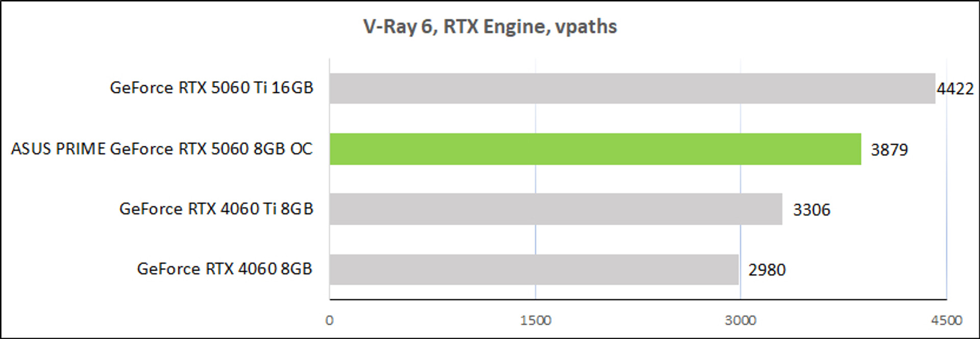
Task: Select the GeForce RTX 4060 Ti 8GB label
Action: pyautogui.click(x=216, y=209)
